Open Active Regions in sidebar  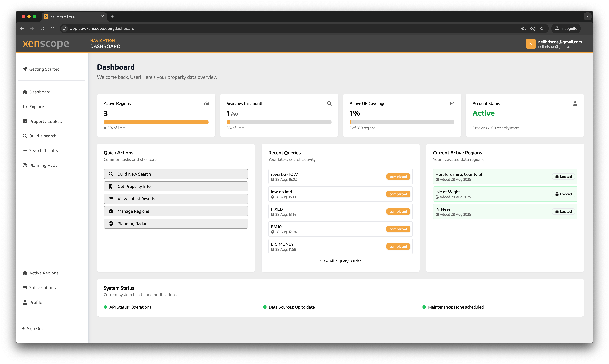(44, 273)
